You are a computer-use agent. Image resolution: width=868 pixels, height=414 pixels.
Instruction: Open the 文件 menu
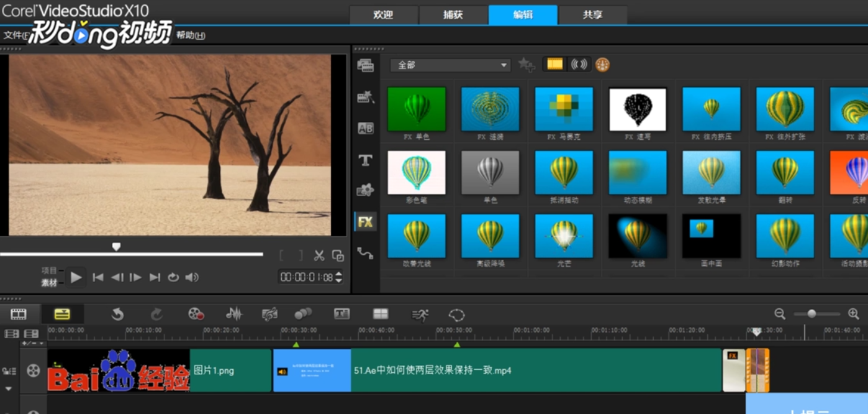(15, 35)
